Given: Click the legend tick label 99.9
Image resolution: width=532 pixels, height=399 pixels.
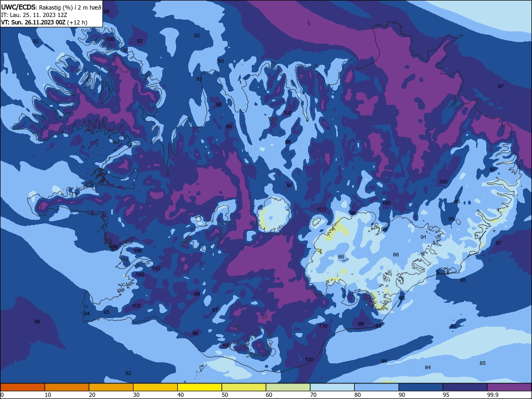Looking at the screenshot, I should point(493,395).
